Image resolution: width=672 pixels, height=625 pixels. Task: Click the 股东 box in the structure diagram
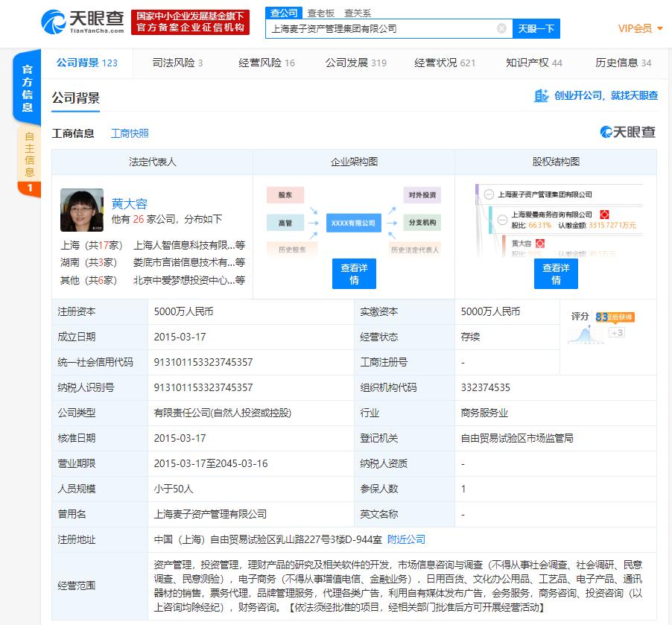click(x=285, y=195)
